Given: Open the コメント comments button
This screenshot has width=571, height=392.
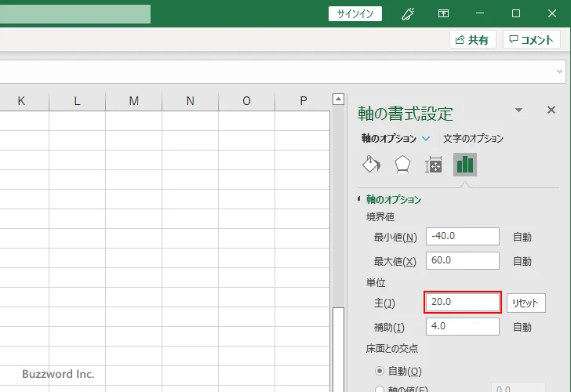Looking at the screenshot, I should tap(531, 40).
